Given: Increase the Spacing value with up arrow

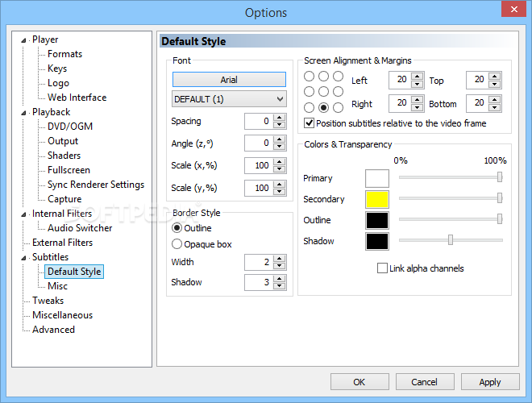Looking at the screenshot, I should pos(279,118).
